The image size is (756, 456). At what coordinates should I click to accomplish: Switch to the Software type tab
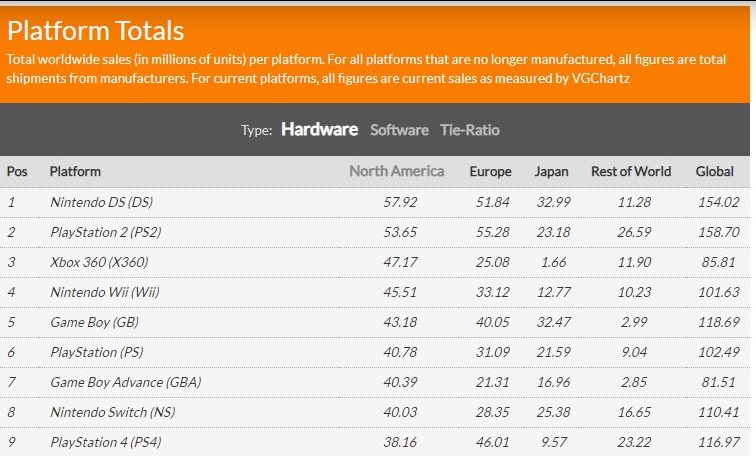pyautogui.click(x=399, y=130)
